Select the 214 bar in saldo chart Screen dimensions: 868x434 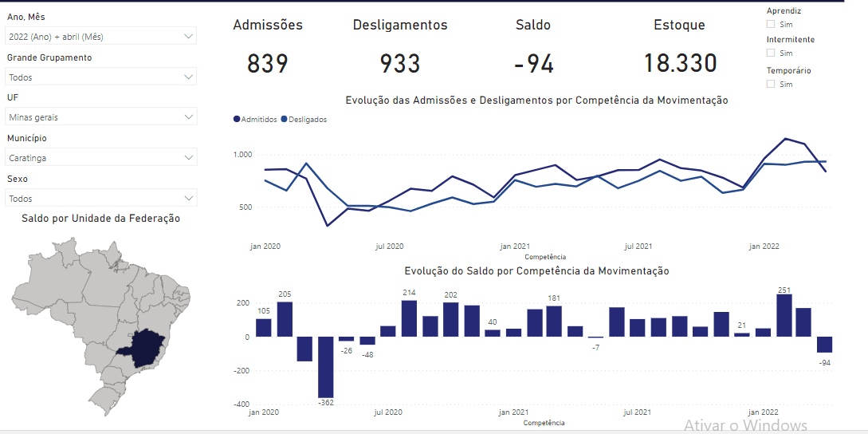pos(409,318)
